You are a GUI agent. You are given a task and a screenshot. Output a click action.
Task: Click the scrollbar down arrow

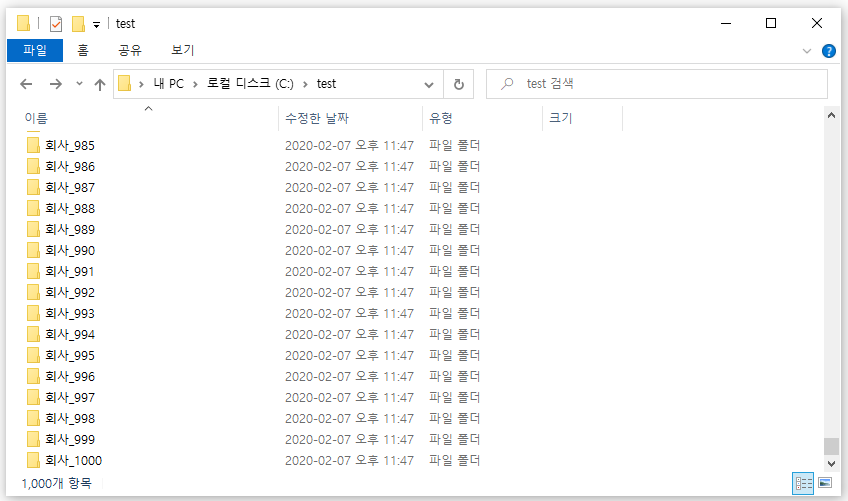coord(831,464)
